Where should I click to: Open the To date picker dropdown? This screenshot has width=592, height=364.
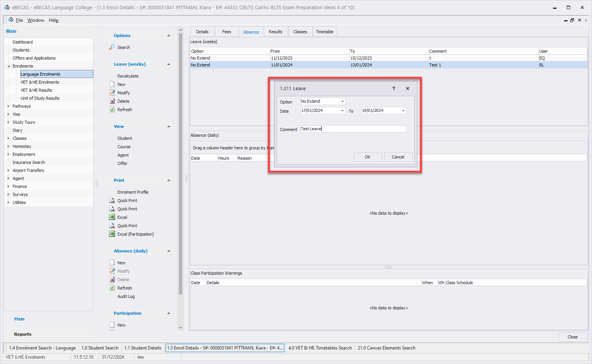pyautogui.click(x=403, y=111)
